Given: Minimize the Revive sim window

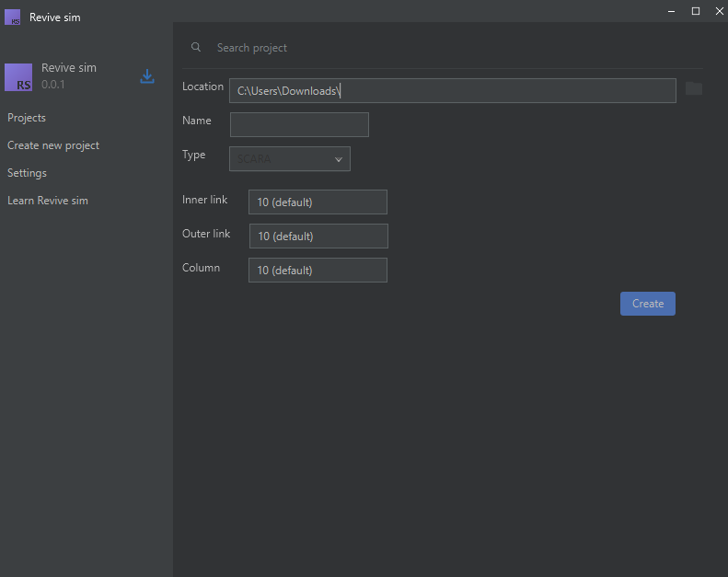Looking at the screenshot, I should point(671,11).
